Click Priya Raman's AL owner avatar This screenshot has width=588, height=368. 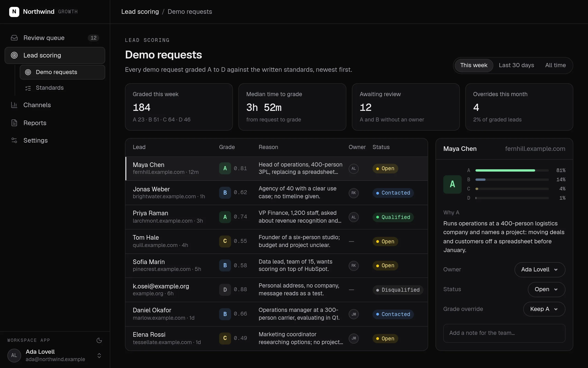(353, 217)
